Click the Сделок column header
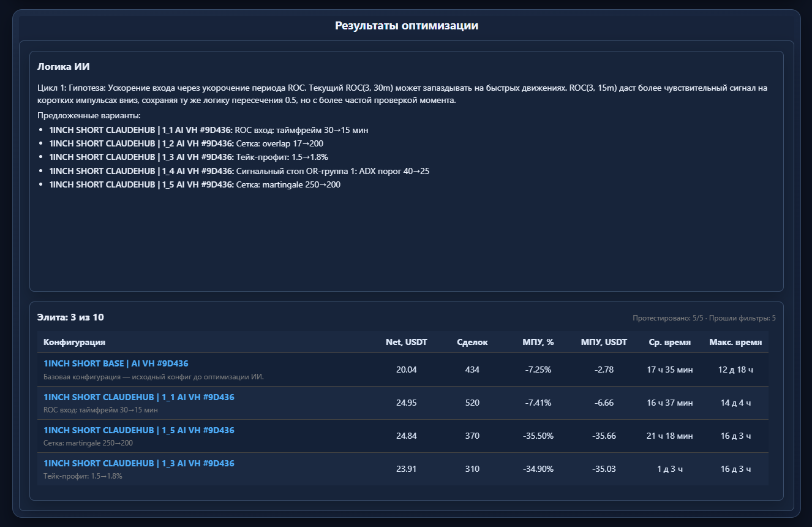 tap(472, 342)
